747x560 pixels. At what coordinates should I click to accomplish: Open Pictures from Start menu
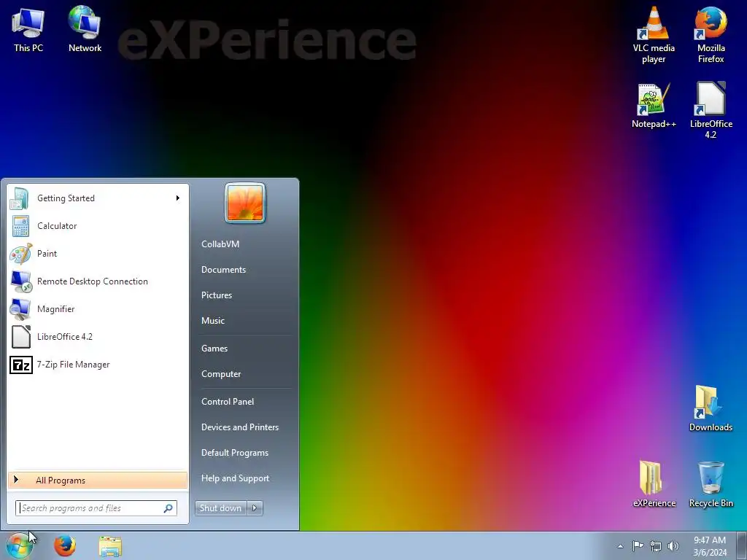pos(217,295)
